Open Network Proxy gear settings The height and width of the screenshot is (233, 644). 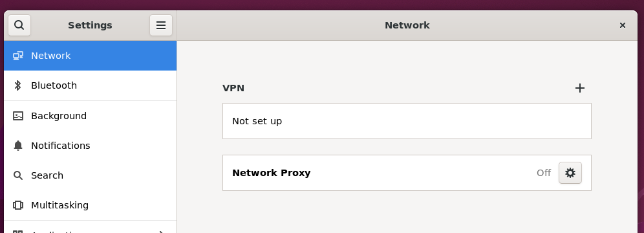pos(570,173)
